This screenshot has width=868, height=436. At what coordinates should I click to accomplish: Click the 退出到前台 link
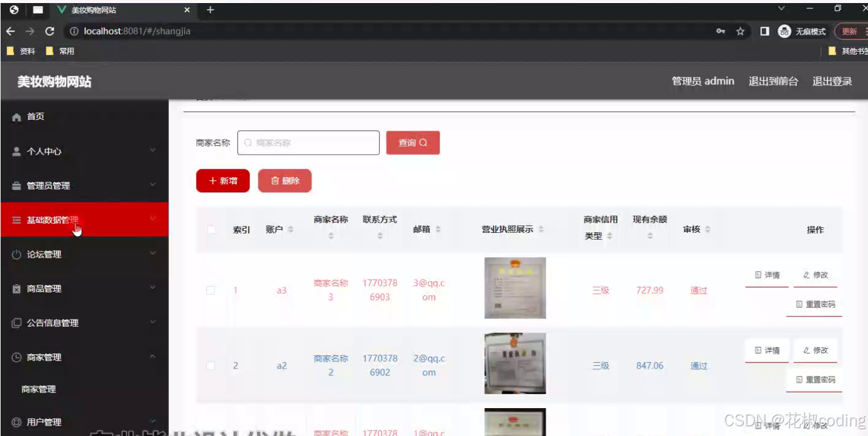point(774,81)
